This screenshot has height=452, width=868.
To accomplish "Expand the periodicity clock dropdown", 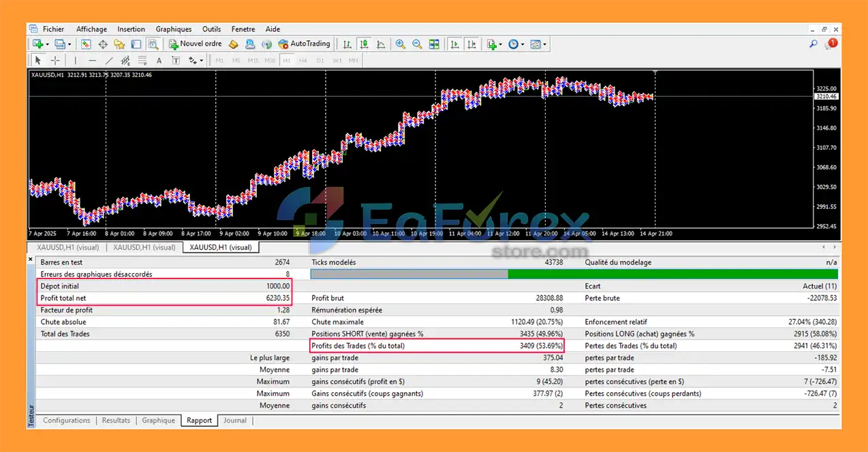I will pyautogui.click(x=523, y=45).
